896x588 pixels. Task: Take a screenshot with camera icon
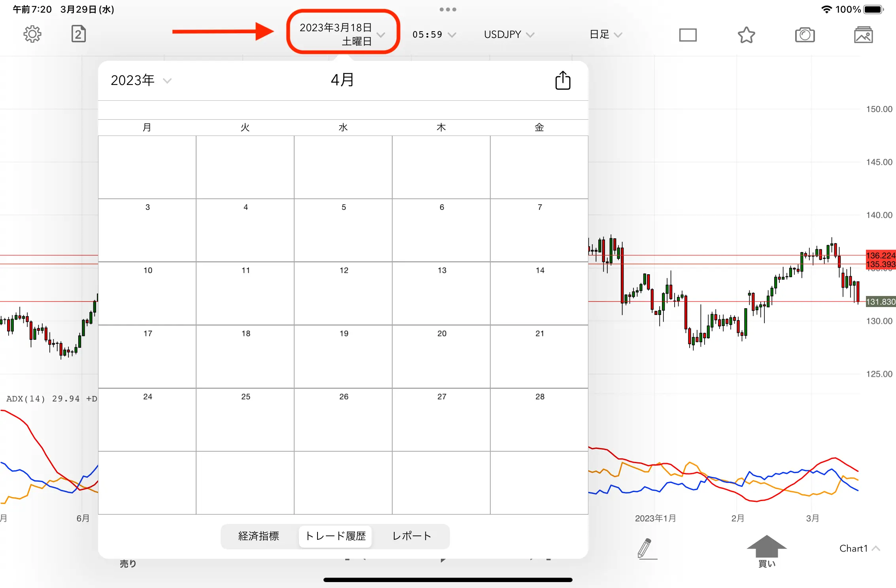[x=805, y=35]
